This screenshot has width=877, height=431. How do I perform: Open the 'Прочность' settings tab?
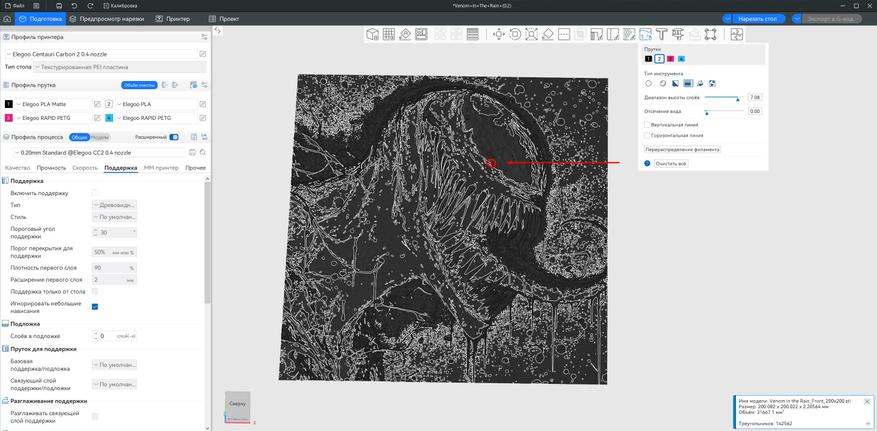coord(51,168)
